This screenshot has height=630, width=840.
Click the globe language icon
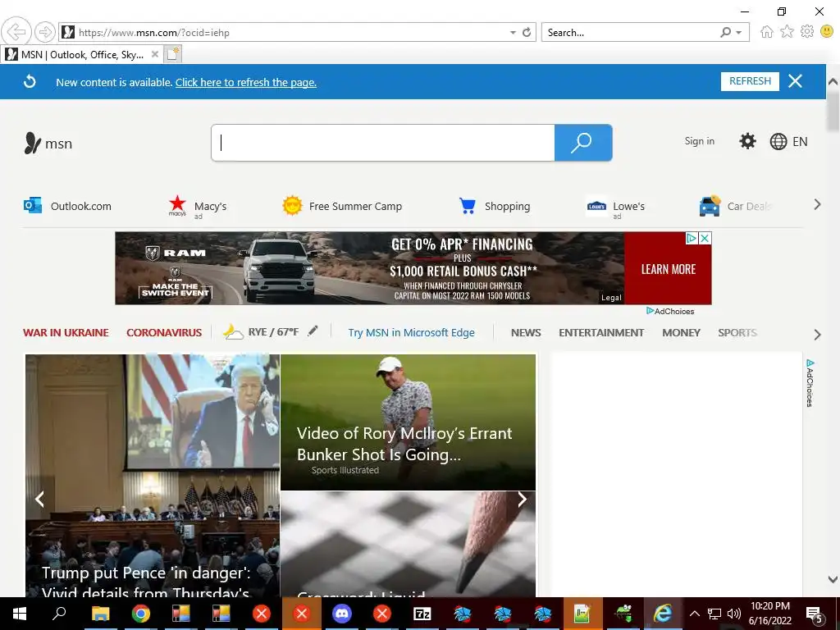[x=778, y=141]
